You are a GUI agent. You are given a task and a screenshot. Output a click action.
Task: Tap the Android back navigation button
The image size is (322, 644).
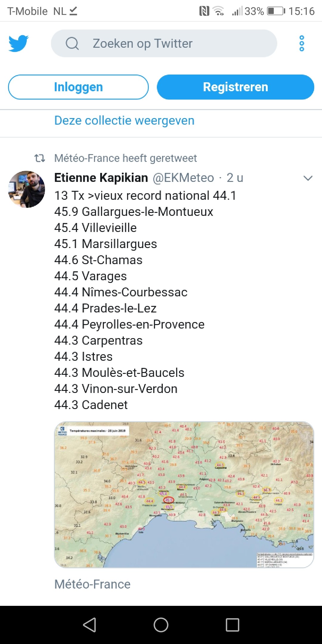(89, 625)
